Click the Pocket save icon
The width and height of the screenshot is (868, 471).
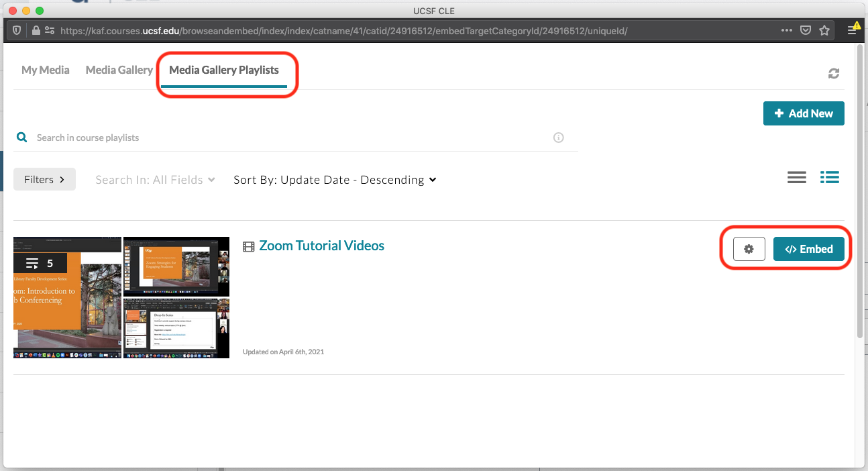tap(806, 30)
